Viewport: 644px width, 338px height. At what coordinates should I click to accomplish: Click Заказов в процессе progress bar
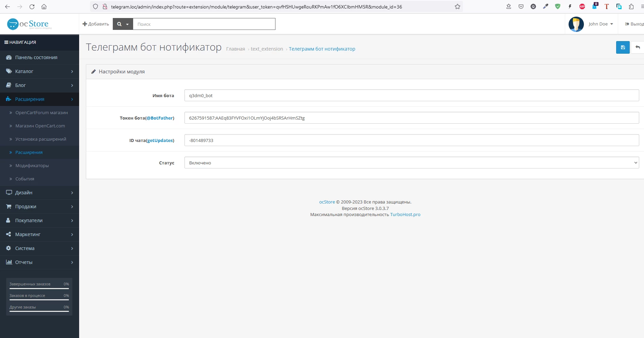coord(39,300)
